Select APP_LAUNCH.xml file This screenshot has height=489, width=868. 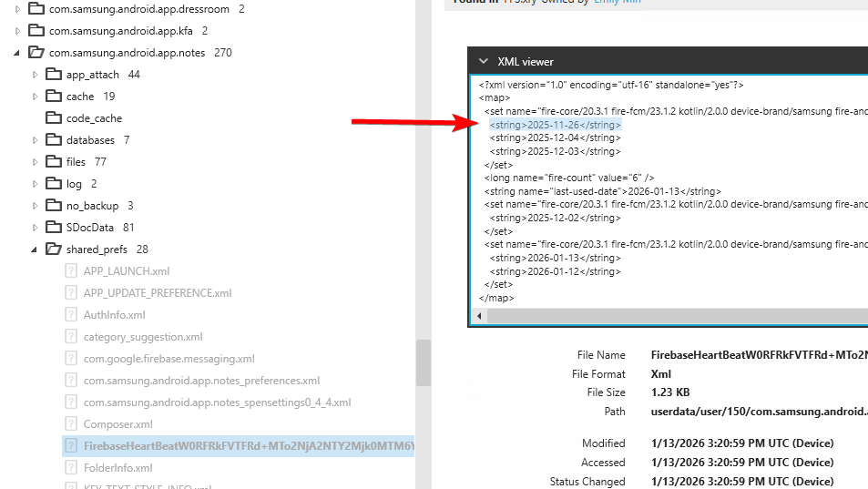pos(127,271)
